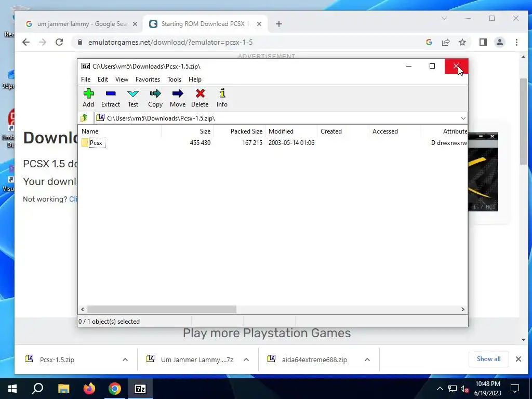The width and height of the screenshot is (532, 399).
Task: Expand options for aida64extreme688.zip download
Action: tap(367, 360)
